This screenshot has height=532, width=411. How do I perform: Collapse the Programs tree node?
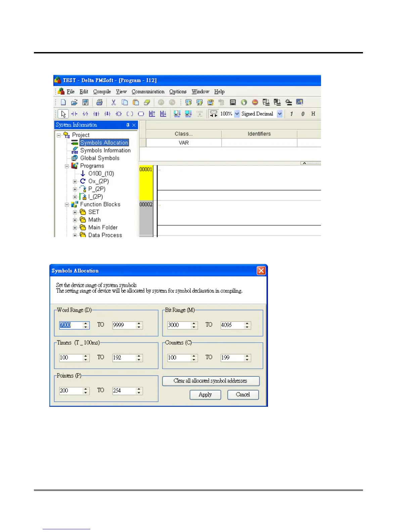[x=67, y=166]
